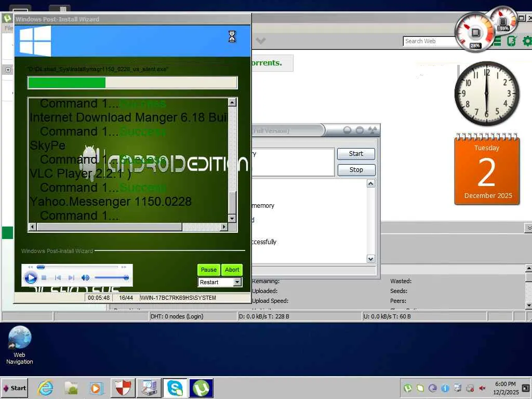Image resolution: width=532 pixels, height=399 pixels.
Task: Click the 'VLC Player 2.2.1' log line
Action: point(80,174)
